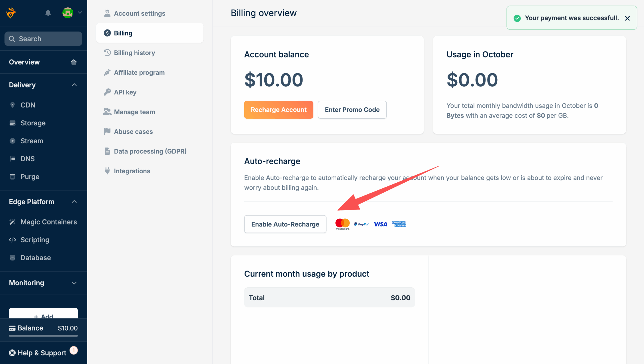The width and height of the screenshot is (644, 364).
Task: Click the bunny logo home icon
Action: pos(11,13)
